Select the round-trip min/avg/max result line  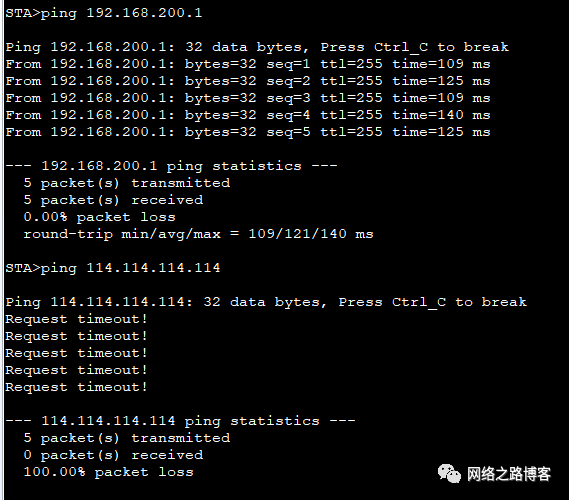pos(198,234)
